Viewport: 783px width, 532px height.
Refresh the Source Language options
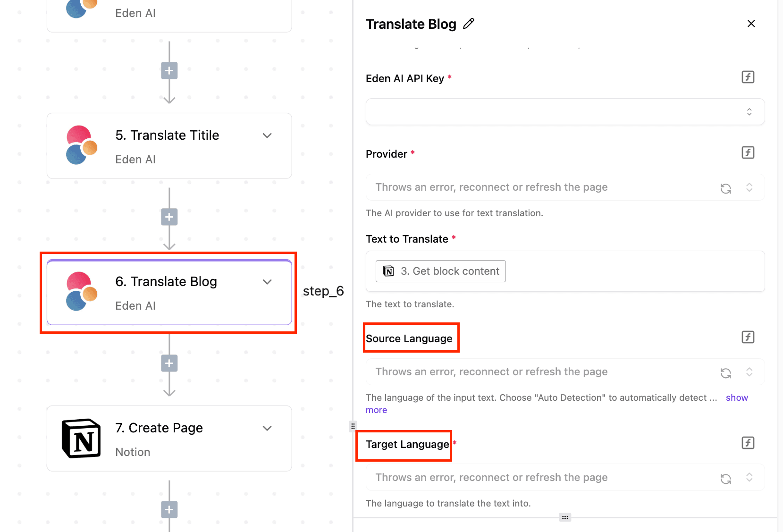point(725,373)
